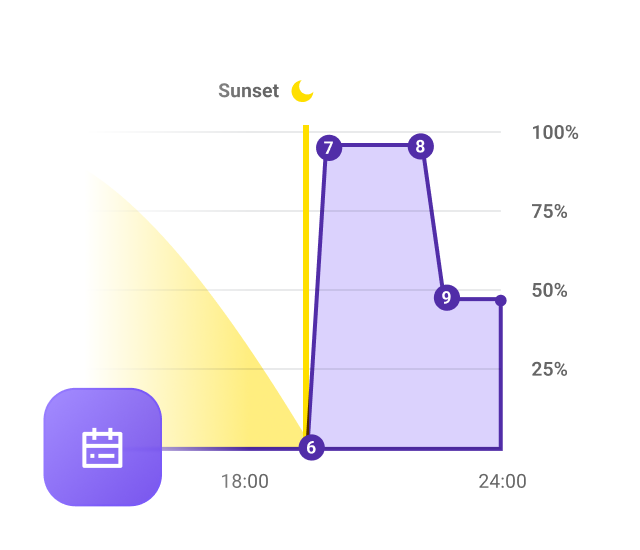Click the yellow vertical sunset line

[x=306, y=250]
